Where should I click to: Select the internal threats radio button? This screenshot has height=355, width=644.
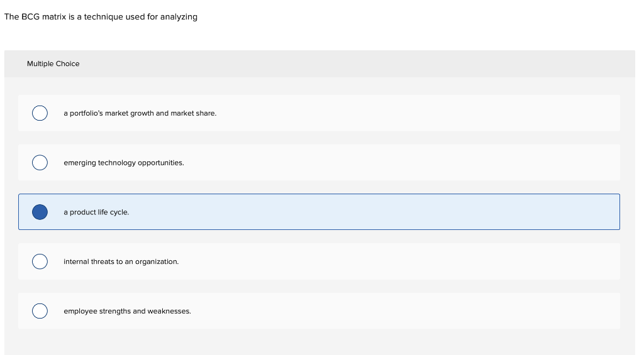40,261
